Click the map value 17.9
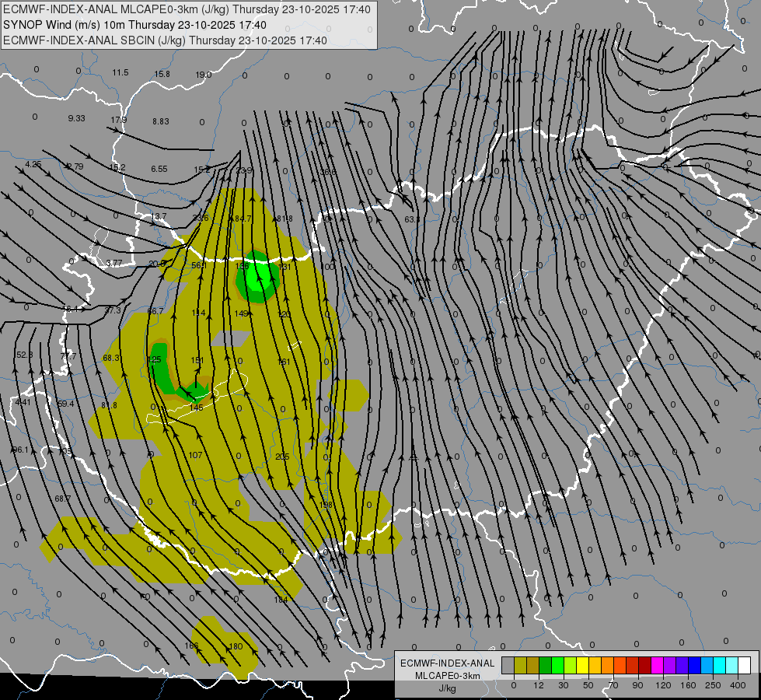 point(118,120)
